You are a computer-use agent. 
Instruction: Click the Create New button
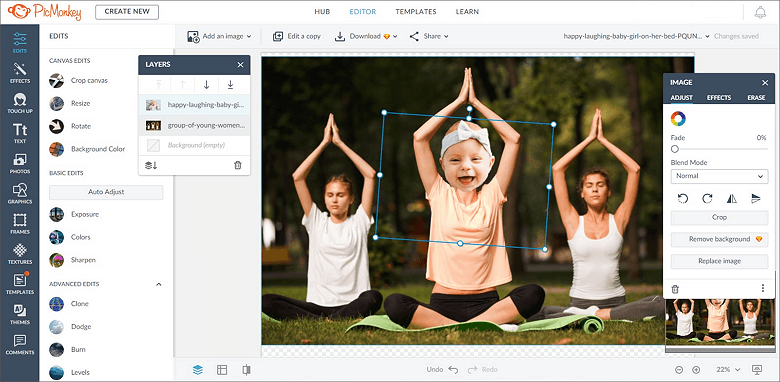(127, 12)
